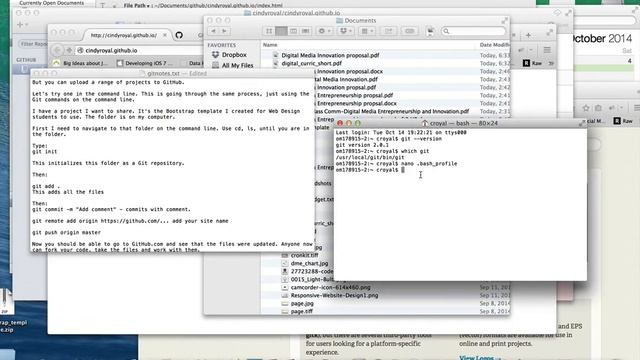This screenshot has height=360, width=640.
Task: Click the croyal bash terminal title bar
Action: 460,123
